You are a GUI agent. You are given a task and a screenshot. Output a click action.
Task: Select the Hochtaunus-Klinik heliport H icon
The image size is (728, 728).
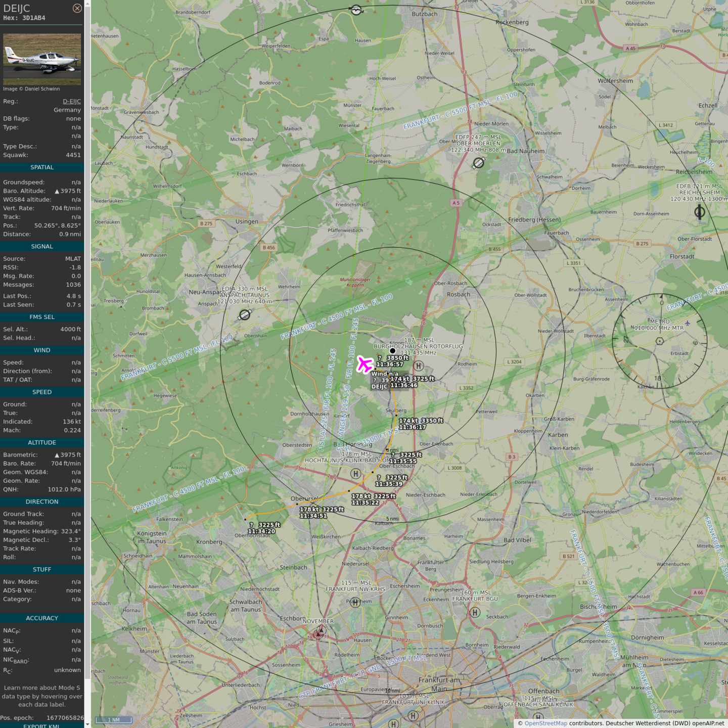pos(356,474)
